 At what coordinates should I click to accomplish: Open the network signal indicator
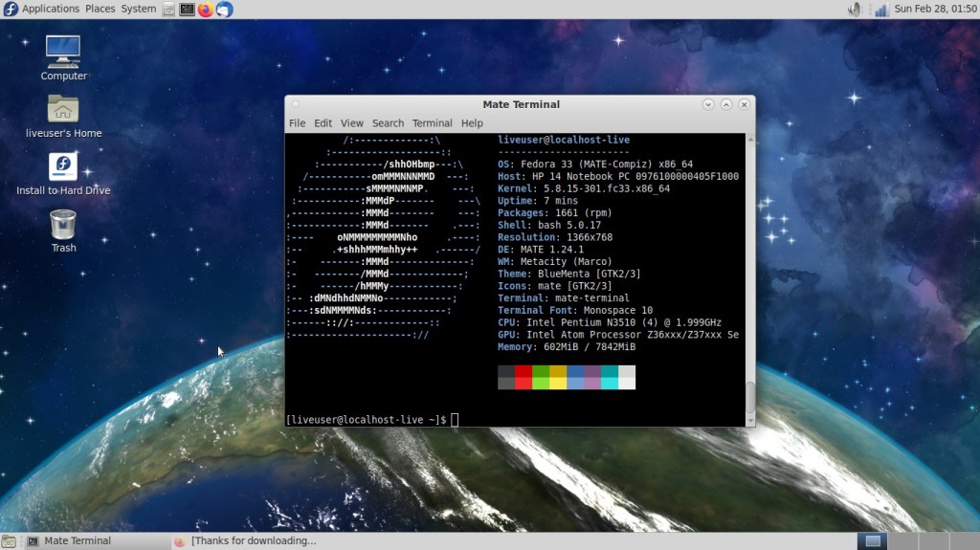point(878,10)
